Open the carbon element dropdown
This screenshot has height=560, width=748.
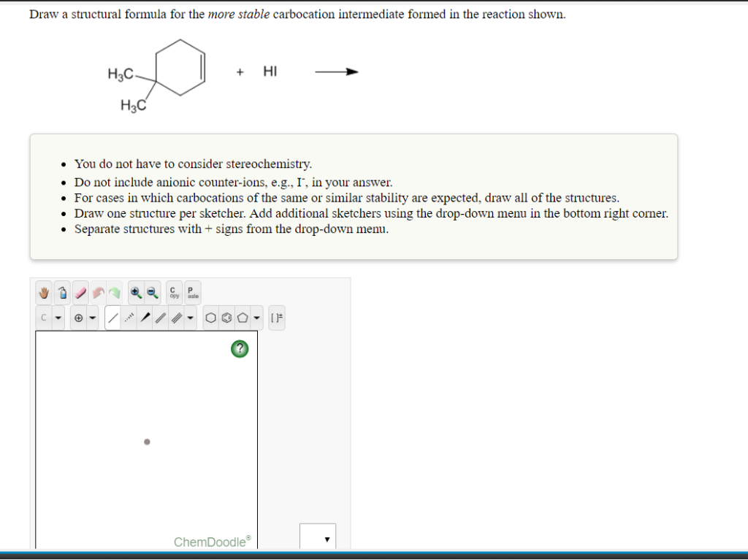(x=58, y=318)
